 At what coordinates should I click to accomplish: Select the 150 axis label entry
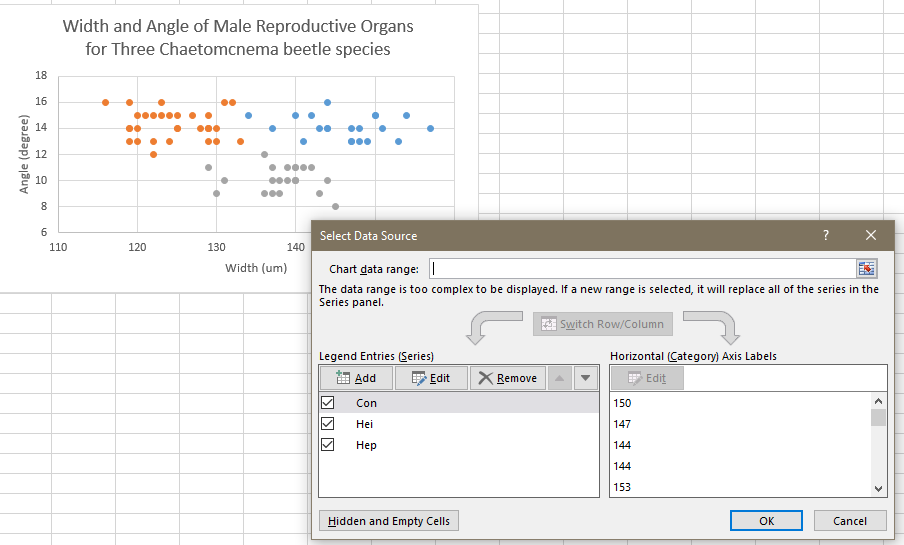point(622,403)
